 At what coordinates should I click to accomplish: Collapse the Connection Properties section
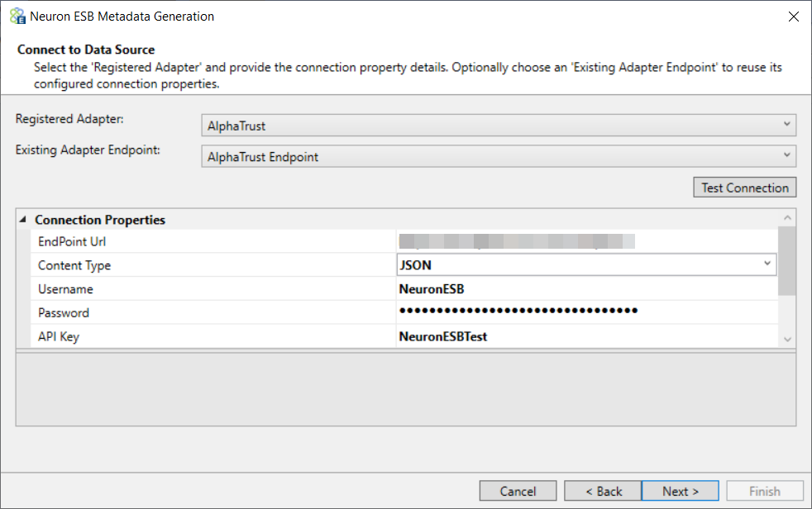point(23,220)
